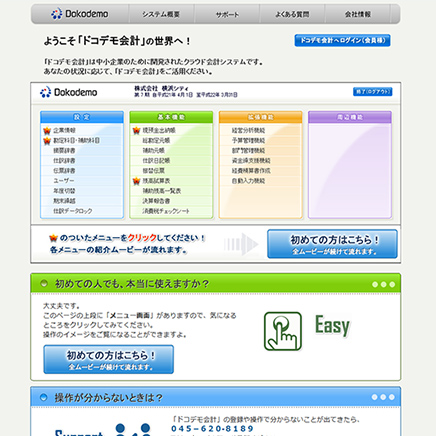This screenshot has height=436, width=436.
Task: Open 経費精算書作成 in the 拡張機能 menu
Action: click(251, 171)
